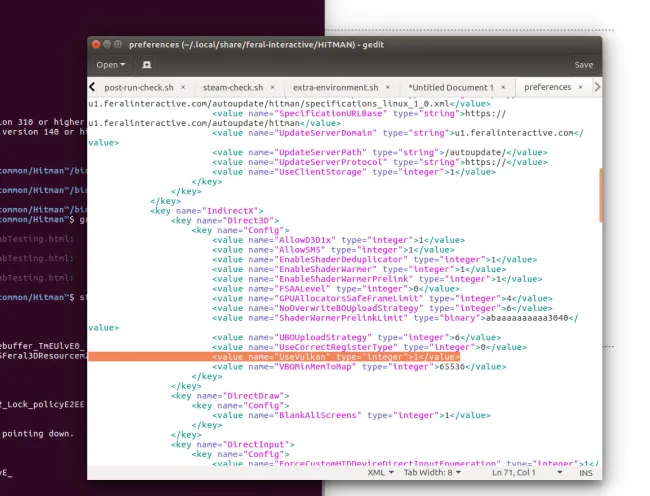Switch to the Untitled Document 1 tab
The width and height of the screenshot is (650, 496).
tap(451, 87)
